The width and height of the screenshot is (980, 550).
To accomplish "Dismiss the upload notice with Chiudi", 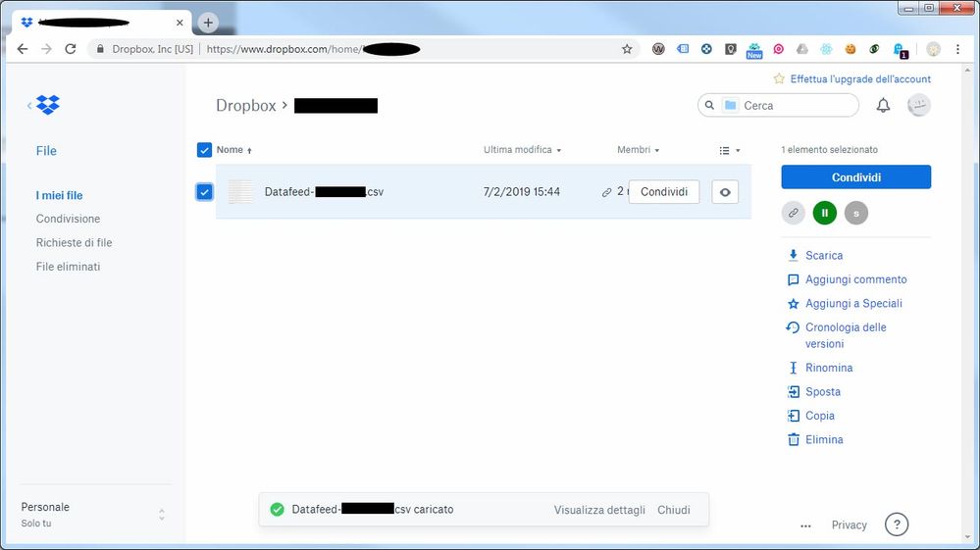I will click(674, 510).
